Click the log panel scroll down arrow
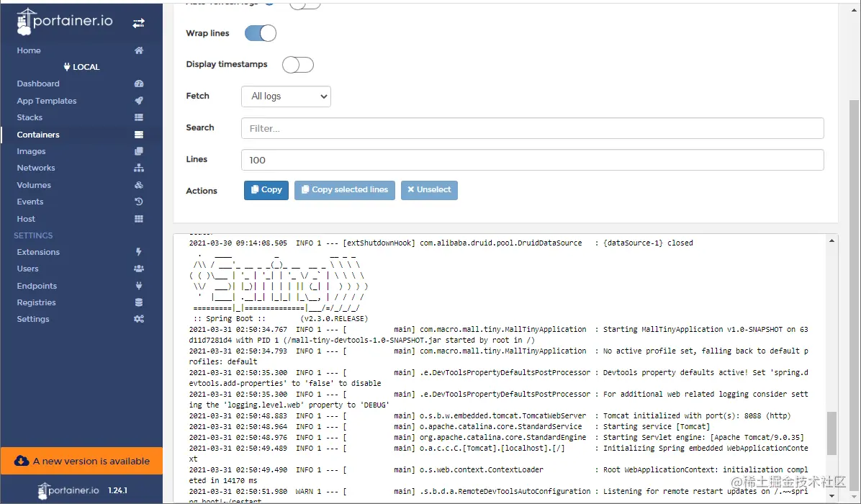This screenshot has width=861, height=504. (831, 496)
